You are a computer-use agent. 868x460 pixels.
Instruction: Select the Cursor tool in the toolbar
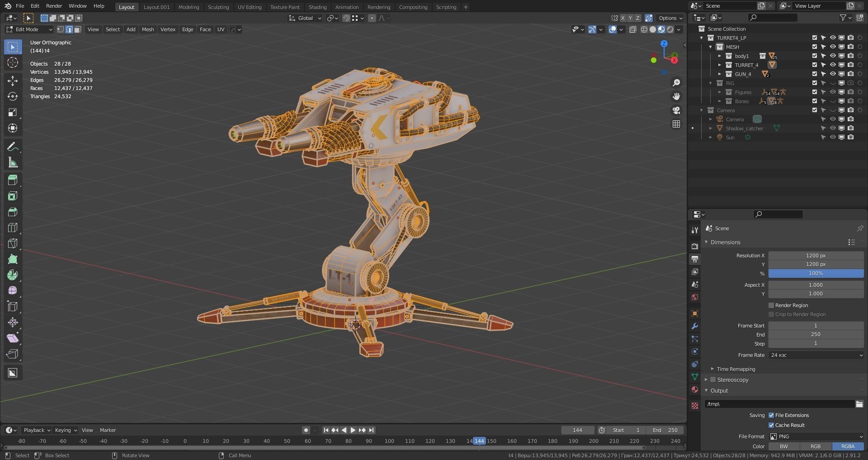[x=13, y=62]
